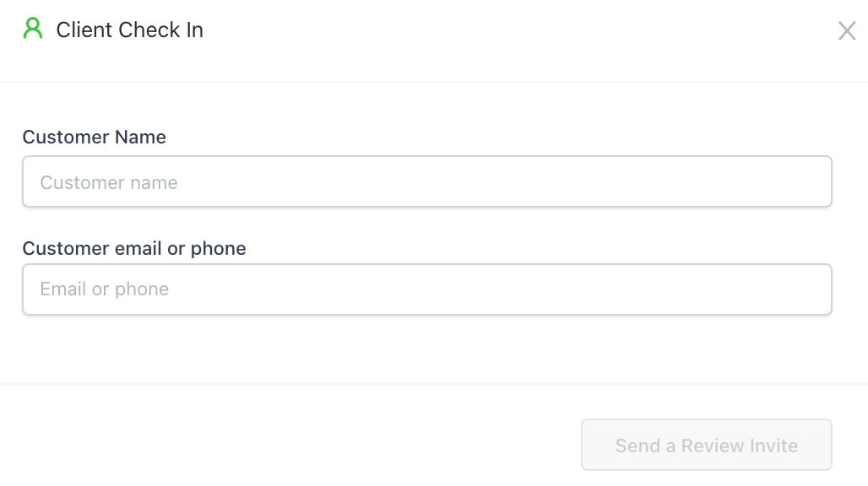
Task: Focus the Email or phone field
Action: coord(427,289)
